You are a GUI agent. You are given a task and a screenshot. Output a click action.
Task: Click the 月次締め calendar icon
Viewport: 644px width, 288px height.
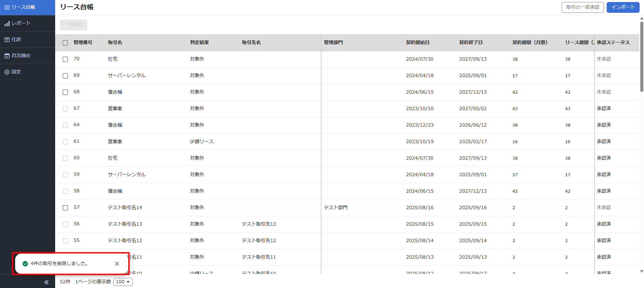[7, 56]
